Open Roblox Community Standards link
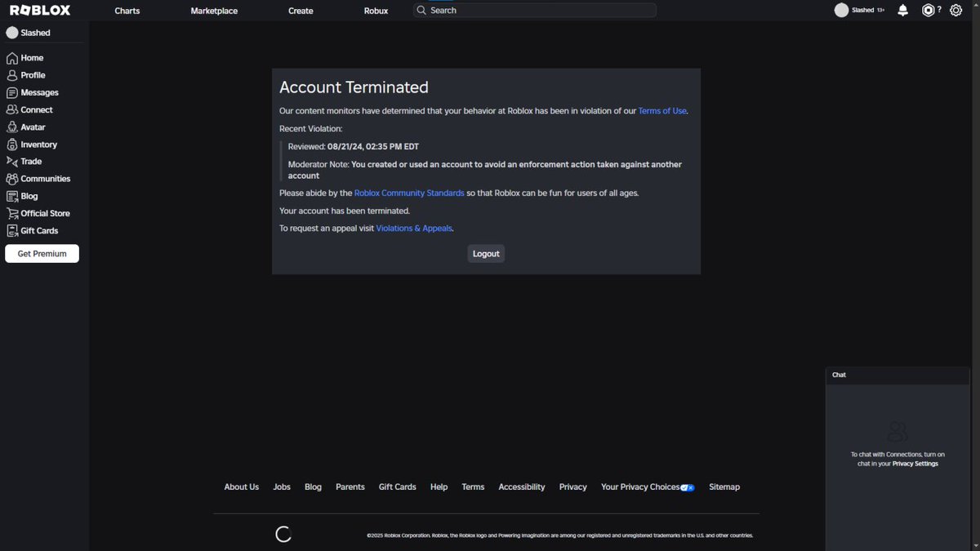The width and height of the screenshot is (980, 551). point(409,193)
